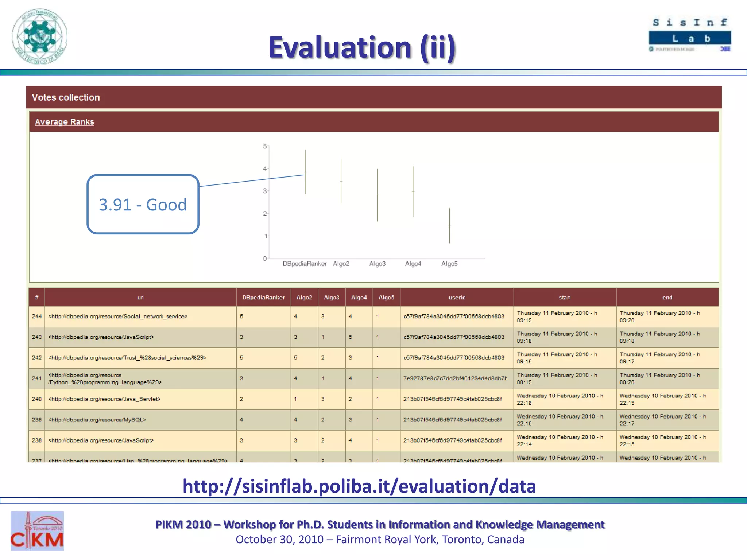Click the Evaluation (ii) slide title

point(362,47)
